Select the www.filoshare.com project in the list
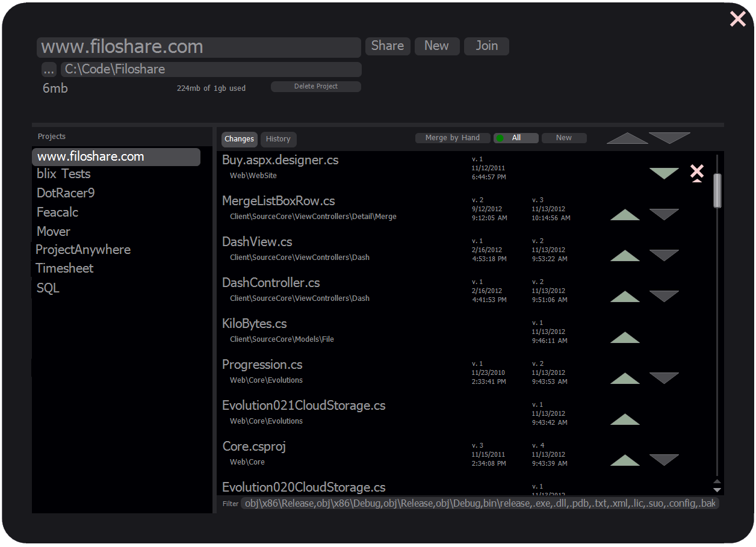The height and width of the screenshot is (547, 756). [x=116, y=156]
